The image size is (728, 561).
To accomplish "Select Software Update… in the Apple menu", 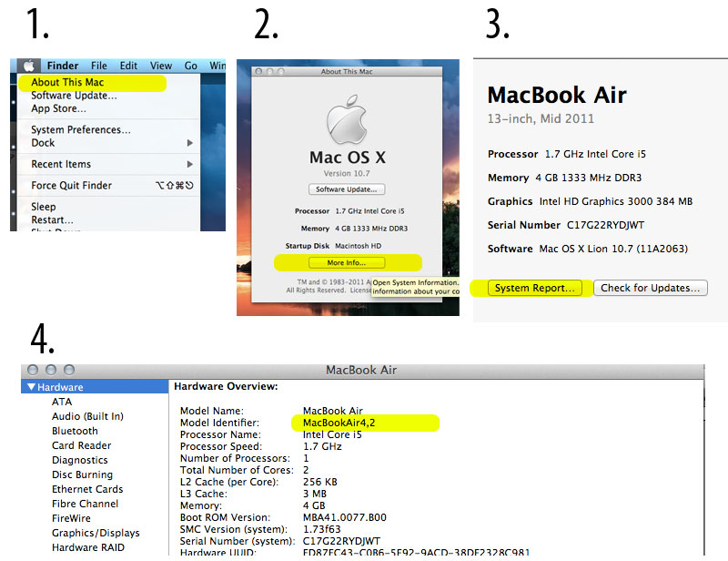I will [x=75, y=96].
